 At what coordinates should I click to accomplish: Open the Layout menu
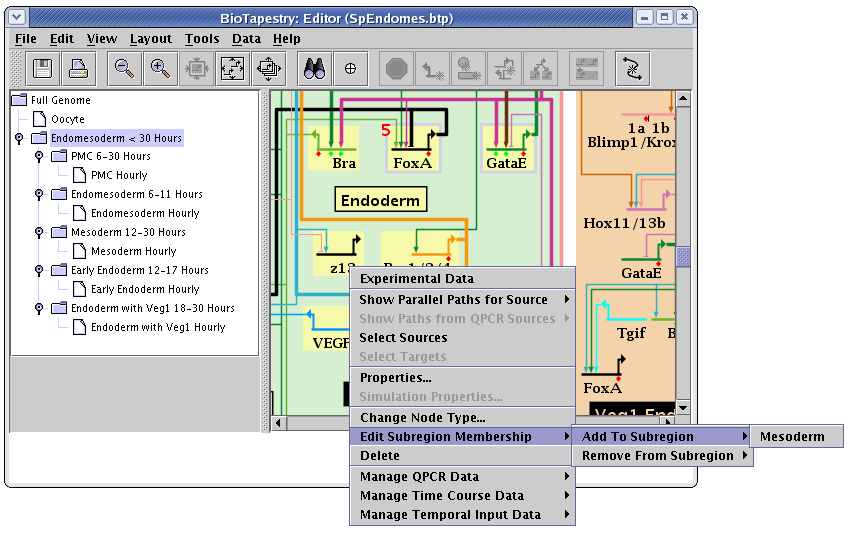[150, 39]
